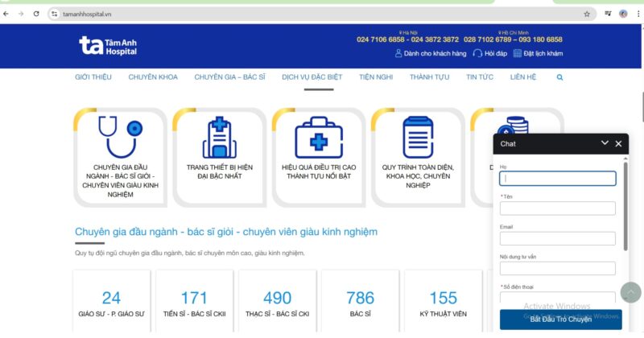Go back with browser back arrow
The width and height of the screenshot is (644, 338).
pyautogui.click(x=6, y=14)
